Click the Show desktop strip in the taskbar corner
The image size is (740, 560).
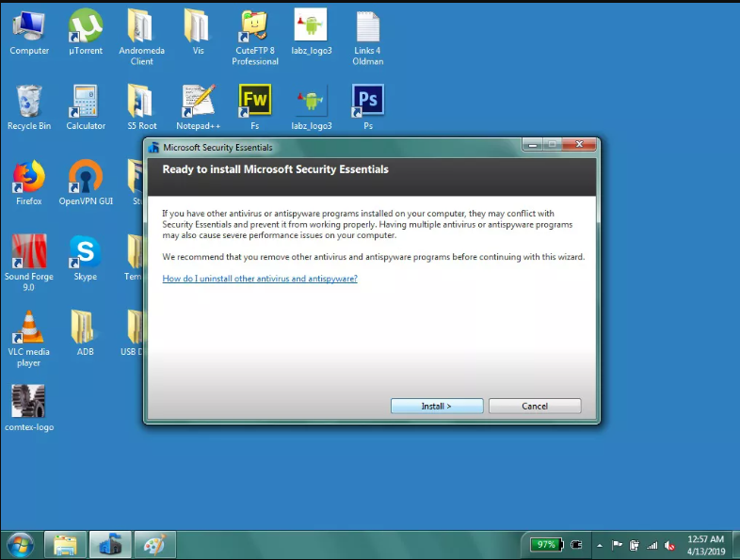pyautogui.click(x=735, y=545)
